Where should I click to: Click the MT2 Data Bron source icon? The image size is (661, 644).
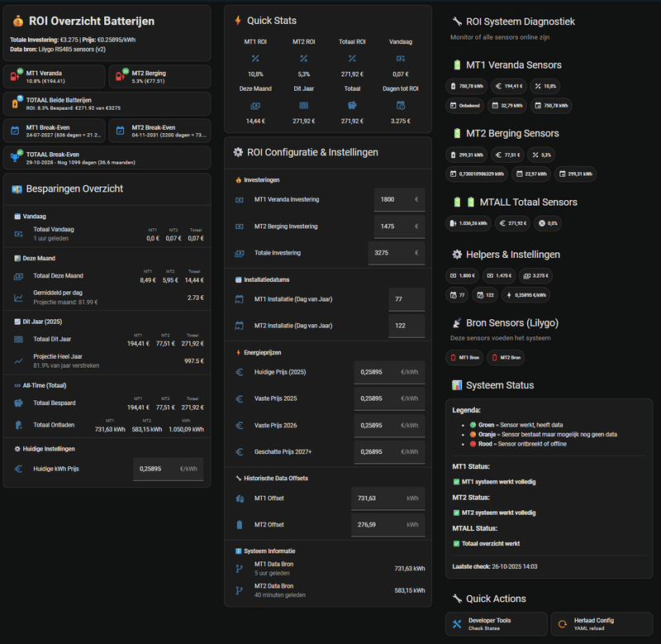[239, 591]
